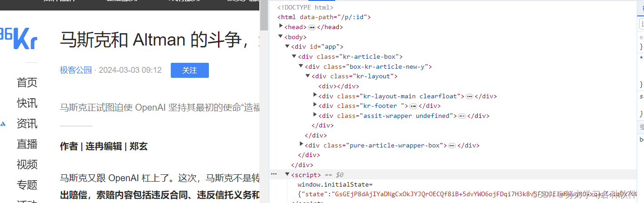Click the publish date 2024-03-03 09:12
The image size is (644, 203).
pyautogui.click(x=130, y=70)
